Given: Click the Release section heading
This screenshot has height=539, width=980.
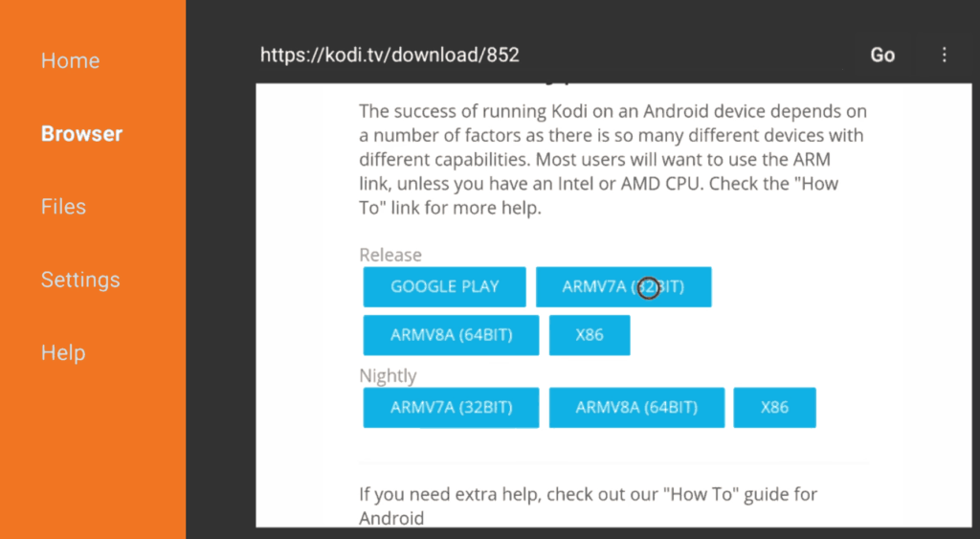Looking at the screenshot, I should point(390,255).
